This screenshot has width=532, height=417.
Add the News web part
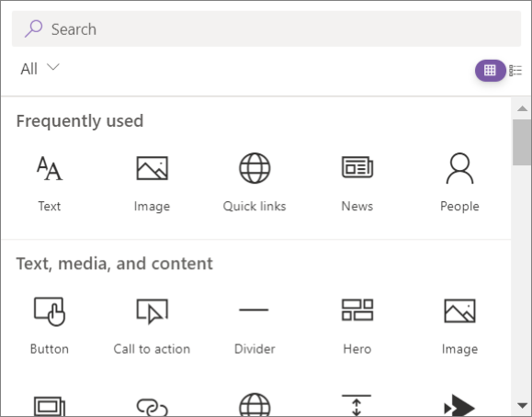[357, 183]
